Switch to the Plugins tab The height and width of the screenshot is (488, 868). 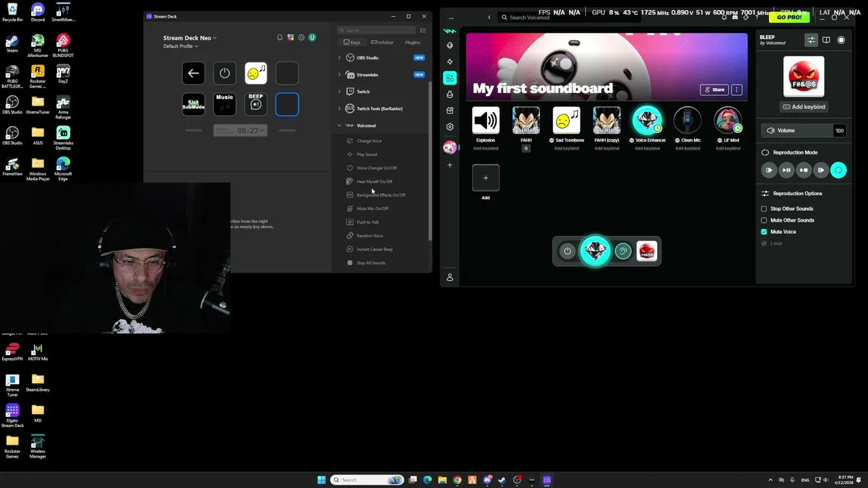[x=412, y=43]
